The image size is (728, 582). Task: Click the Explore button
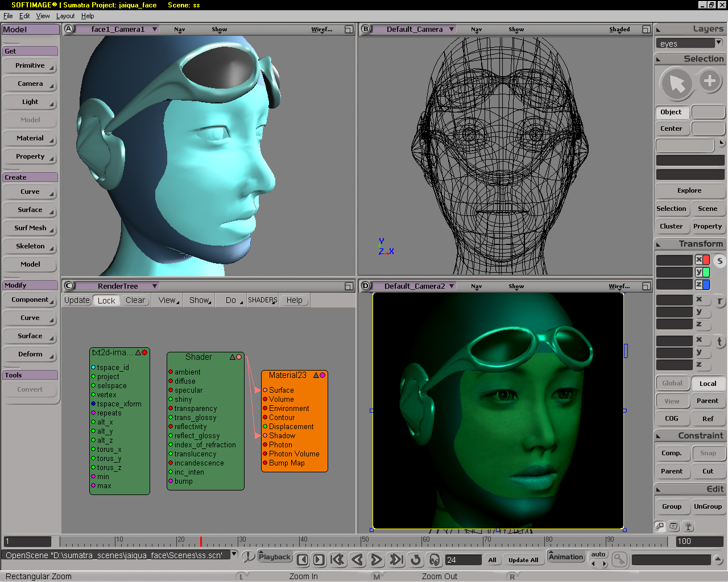coord(689,190)
